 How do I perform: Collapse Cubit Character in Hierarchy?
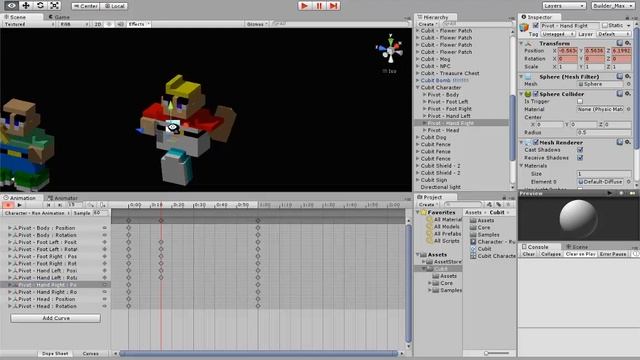pyautogui.click(x=418, y=87)
